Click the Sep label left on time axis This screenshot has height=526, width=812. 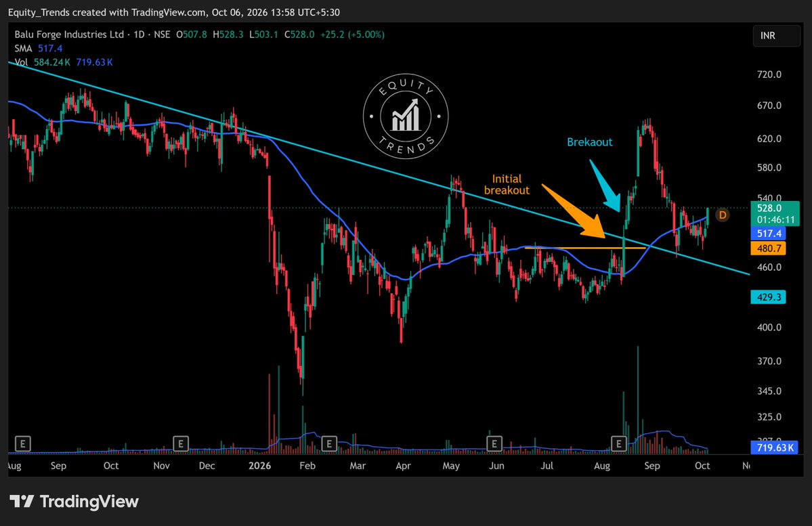pyautogui.click(x=58, y=466)
